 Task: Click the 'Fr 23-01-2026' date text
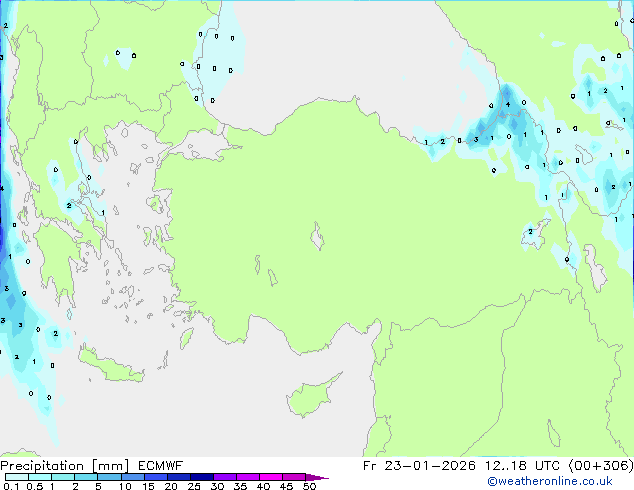419,466
